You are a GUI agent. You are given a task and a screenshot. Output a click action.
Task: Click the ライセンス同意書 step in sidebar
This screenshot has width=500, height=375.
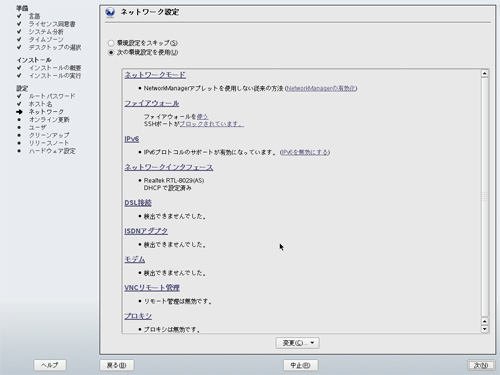[x=52, y=24]
